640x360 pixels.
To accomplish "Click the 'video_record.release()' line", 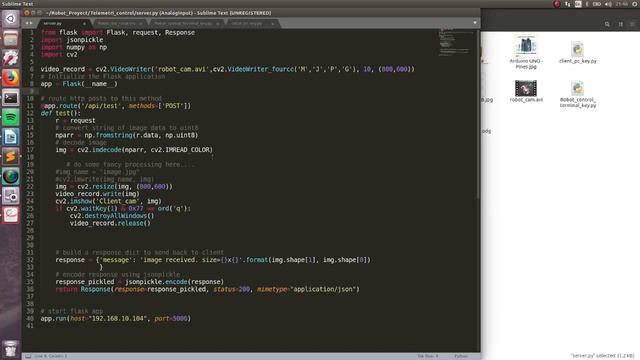I will click(110, 224).
